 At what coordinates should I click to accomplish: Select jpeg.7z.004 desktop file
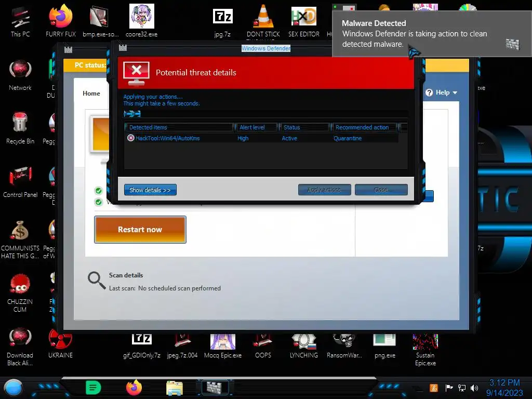pos(182,346)
